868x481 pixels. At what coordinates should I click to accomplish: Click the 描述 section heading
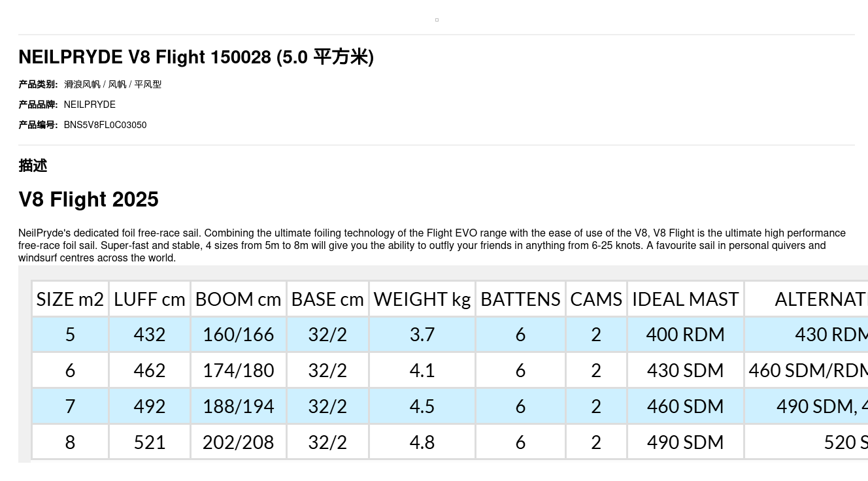(33, 166)
